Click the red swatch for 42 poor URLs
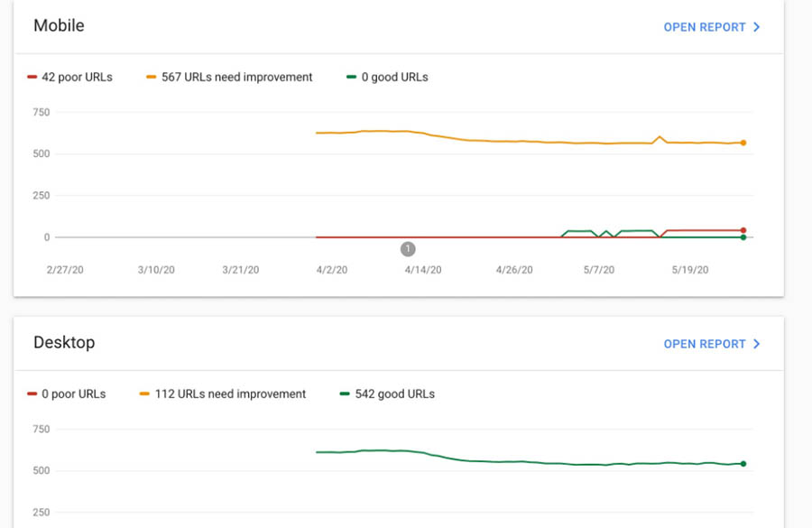This screenshot has width=812, height=528. point(32,78)
